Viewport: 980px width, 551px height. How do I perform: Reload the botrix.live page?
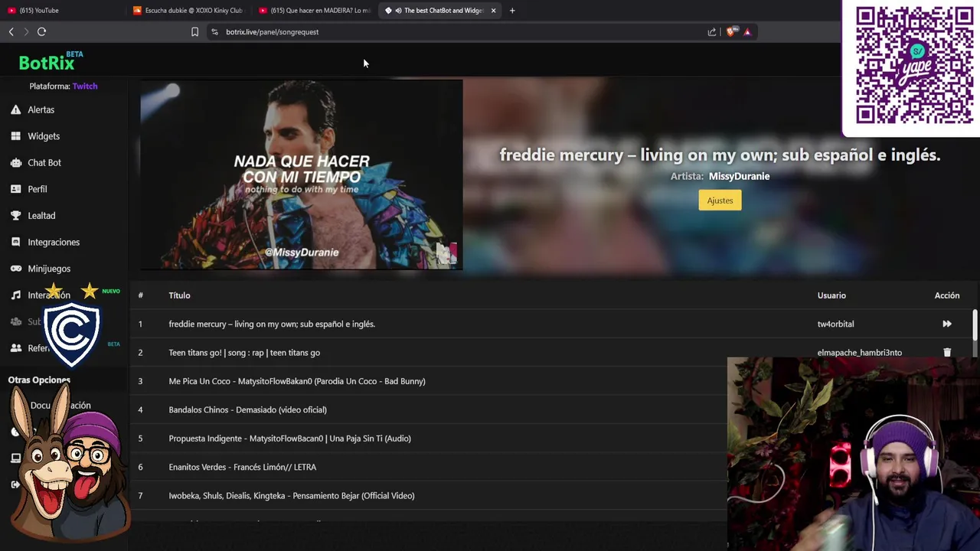point(41,31)
